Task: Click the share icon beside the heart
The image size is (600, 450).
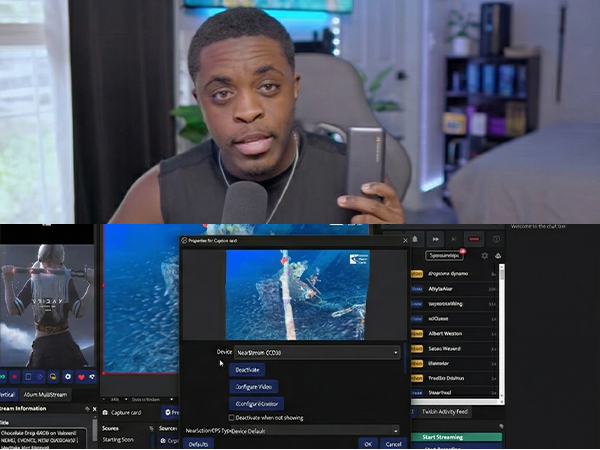Action: tap(92, 377)
